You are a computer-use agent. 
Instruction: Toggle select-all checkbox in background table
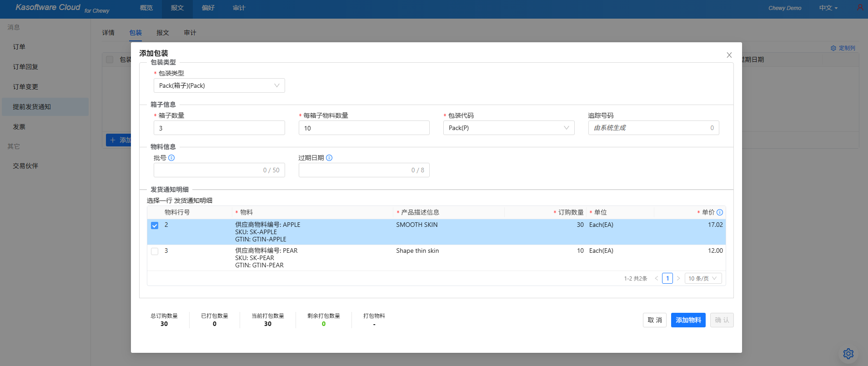click(110, 60)
